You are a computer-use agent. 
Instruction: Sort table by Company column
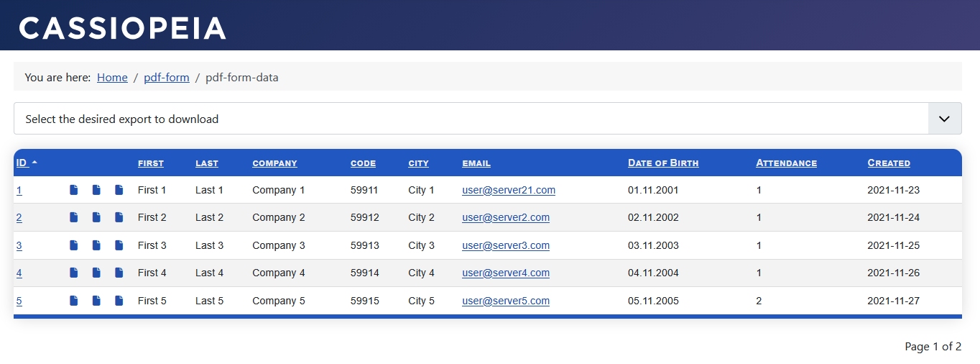coord(274,163)
